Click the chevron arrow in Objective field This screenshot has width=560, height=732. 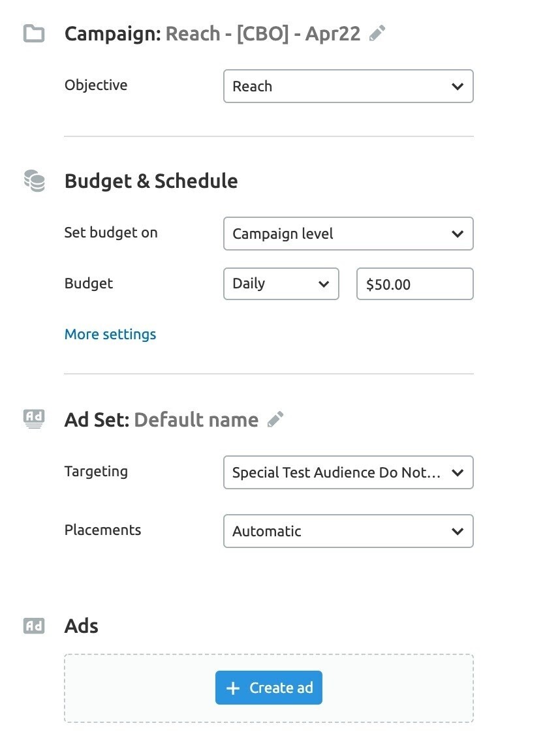coord(458,86)
